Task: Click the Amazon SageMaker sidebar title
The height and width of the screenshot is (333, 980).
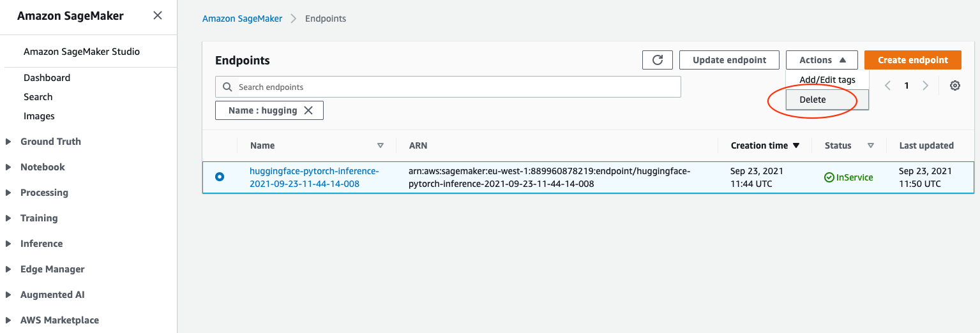Action: [70, 16]
